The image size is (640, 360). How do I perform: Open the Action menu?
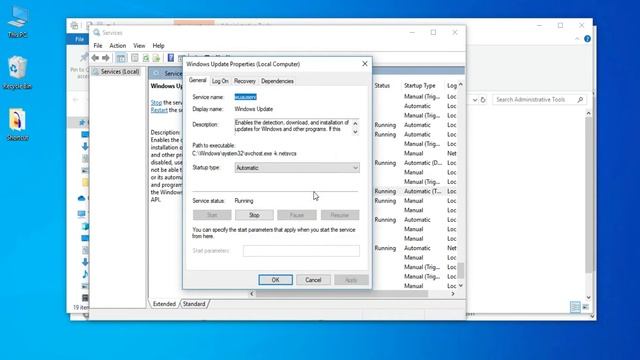(x=118, y=46)
